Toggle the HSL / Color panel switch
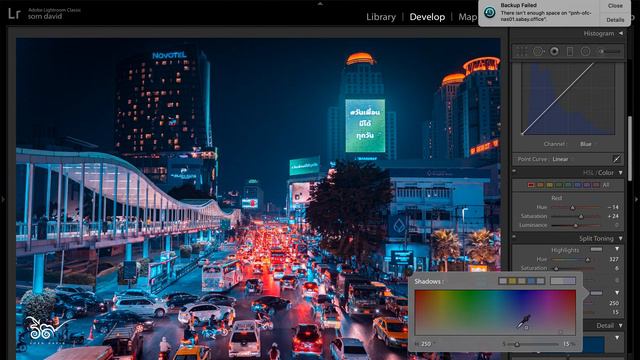640x360 pixels. coord(514,171)
